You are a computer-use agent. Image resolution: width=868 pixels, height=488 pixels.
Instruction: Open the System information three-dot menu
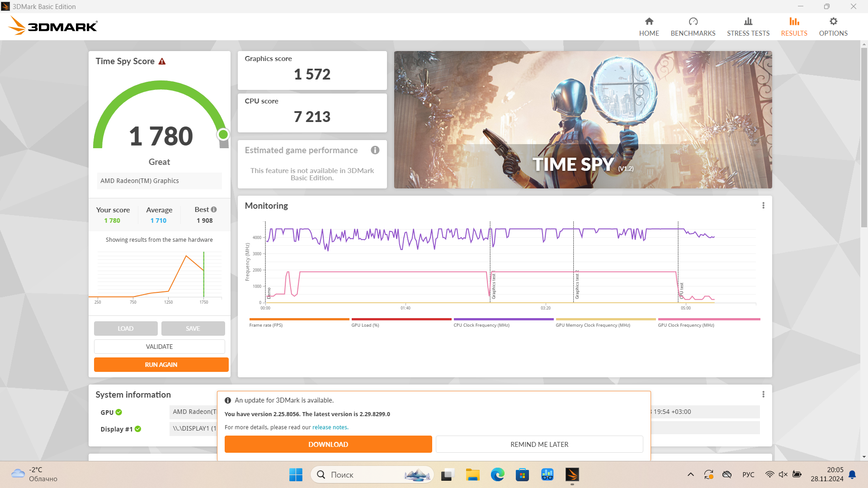(x=763, y=394)
